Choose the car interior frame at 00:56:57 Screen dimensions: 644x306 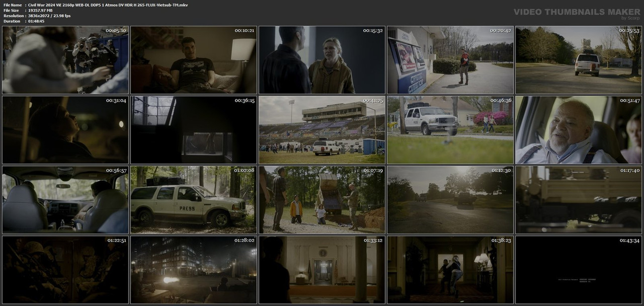click(65, 200)
